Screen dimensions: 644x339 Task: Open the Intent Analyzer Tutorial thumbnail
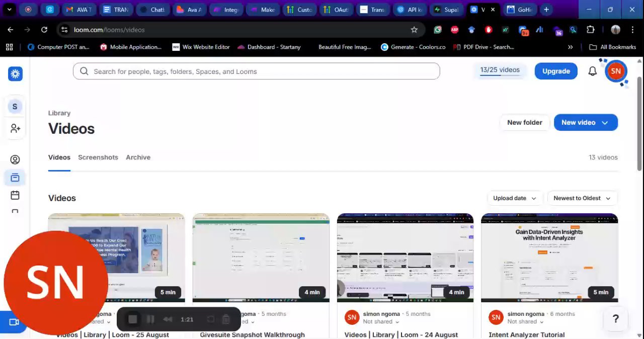(x=549, y=258)
